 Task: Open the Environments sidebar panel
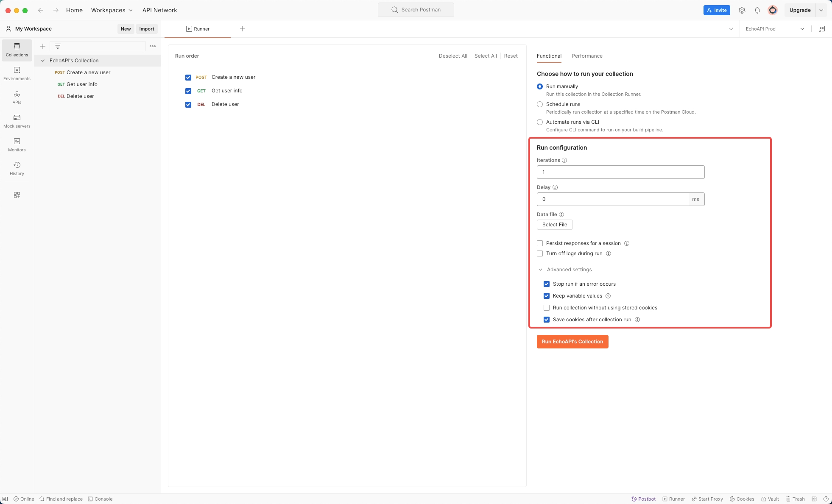17,74
